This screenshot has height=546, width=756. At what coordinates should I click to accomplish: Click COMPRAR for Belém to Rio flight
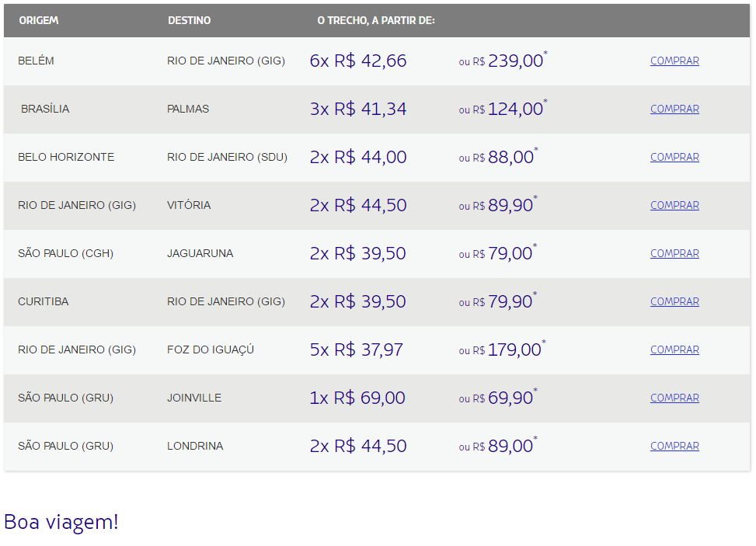pyautogui.click(x=674, y=61)
